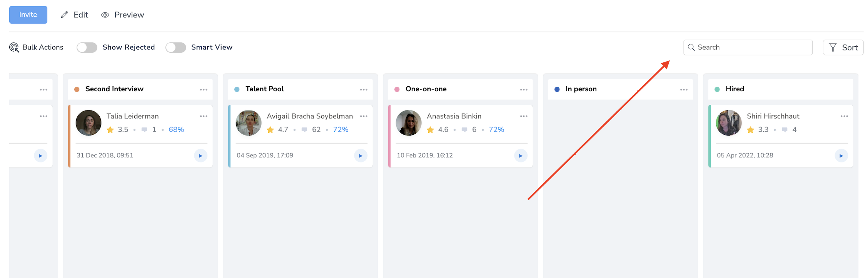868x278 pixels.
Task: Play Shiri Hirschhaut's interview recording
Action: tap(841, 156)
